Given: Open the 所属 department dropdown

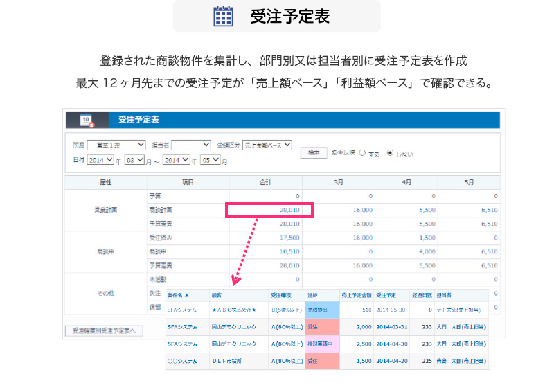Looking at the screenshot, I should click(x=120, y=145).
